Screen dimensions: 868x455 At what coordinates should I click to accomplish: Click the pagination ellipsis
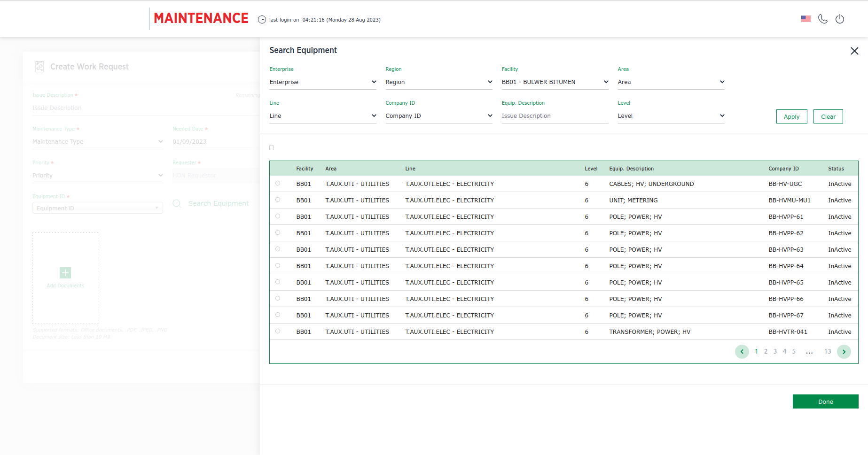[809, 352]
